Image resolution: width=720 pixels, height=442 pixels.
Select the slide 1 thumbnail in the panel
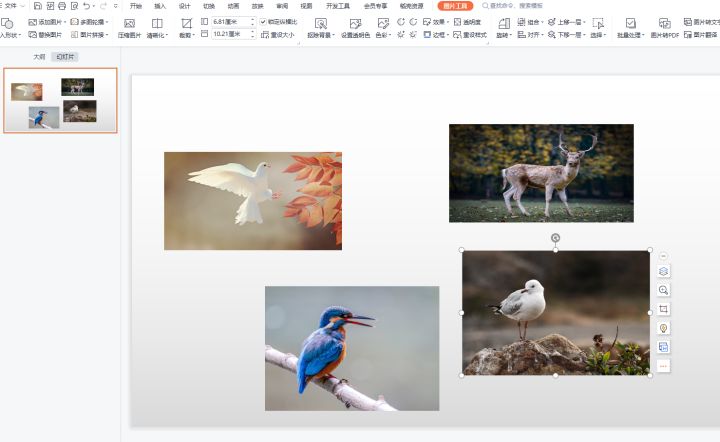click(60, 101)
